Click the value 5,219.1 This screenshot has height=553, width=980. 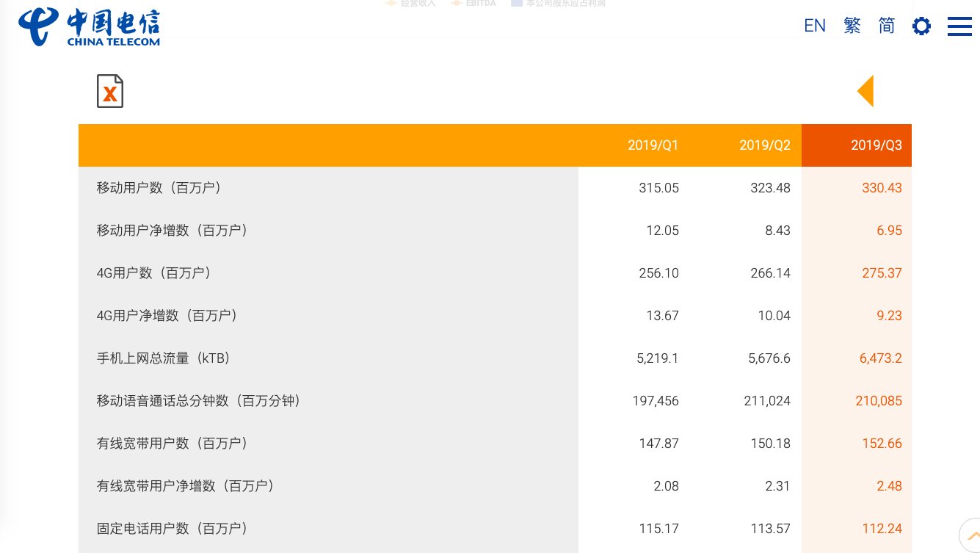[x=658, y=358]
